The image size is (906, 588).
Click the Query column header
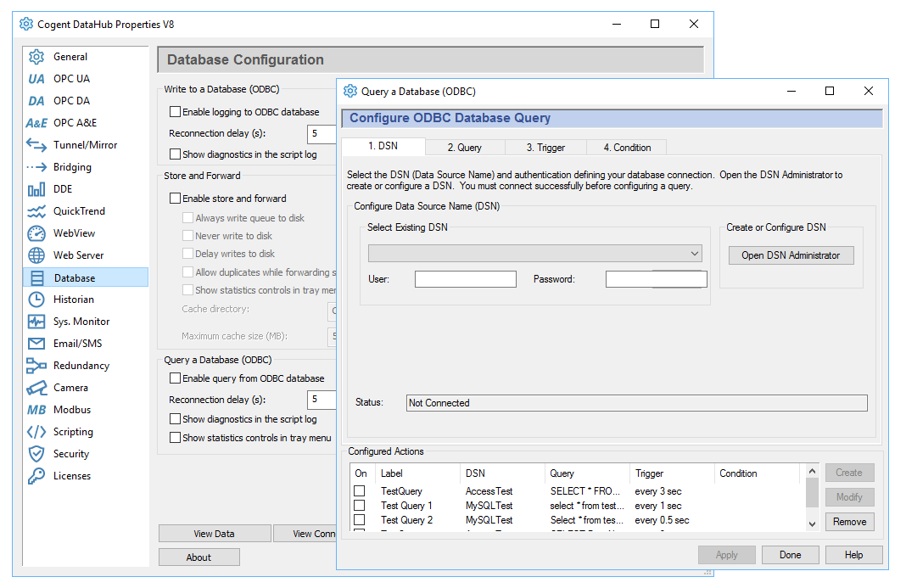(587, 473)
